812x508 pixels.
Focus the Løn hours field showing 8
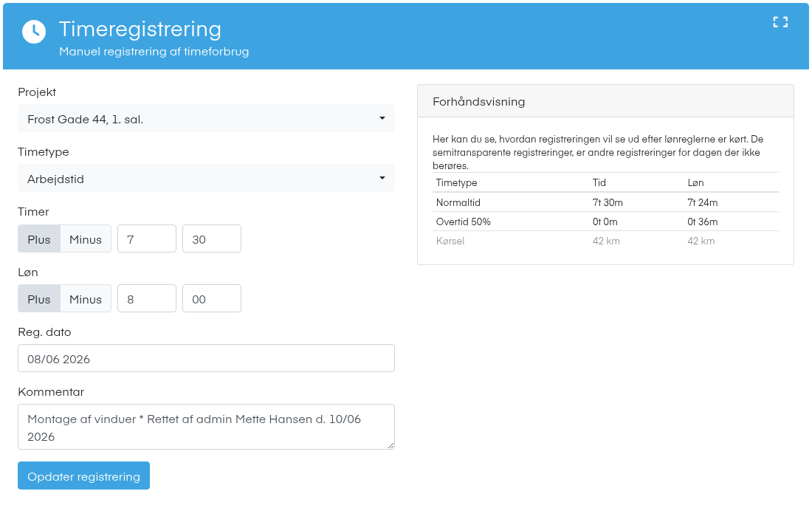tap(147, 299)
